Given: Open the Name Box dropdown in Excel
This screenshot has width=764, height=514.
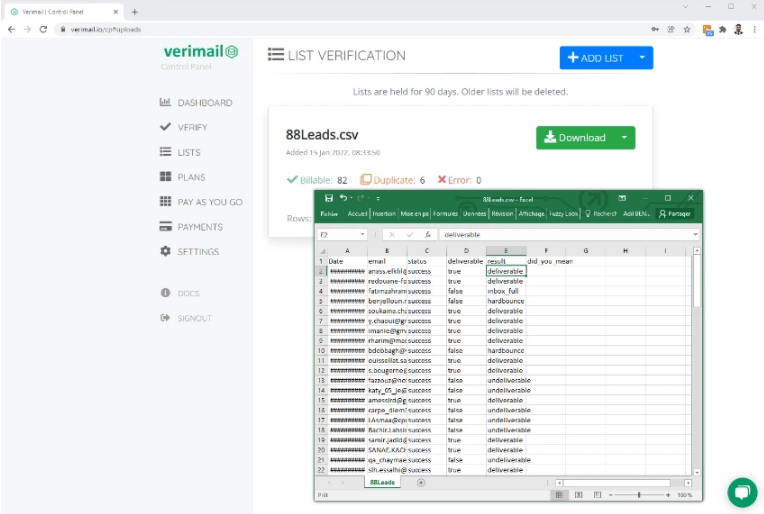Looking at the screenshot, I should tap(362, 234).
